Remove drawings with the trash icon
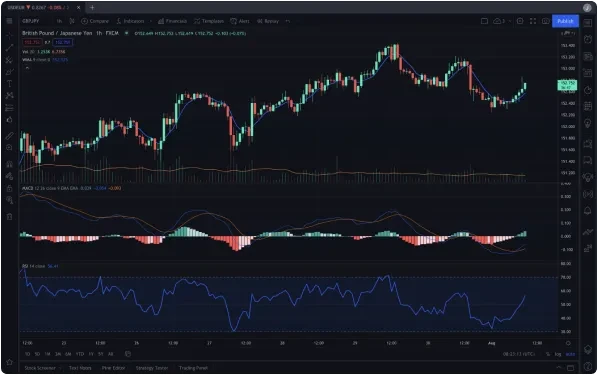 coord(10,216)
